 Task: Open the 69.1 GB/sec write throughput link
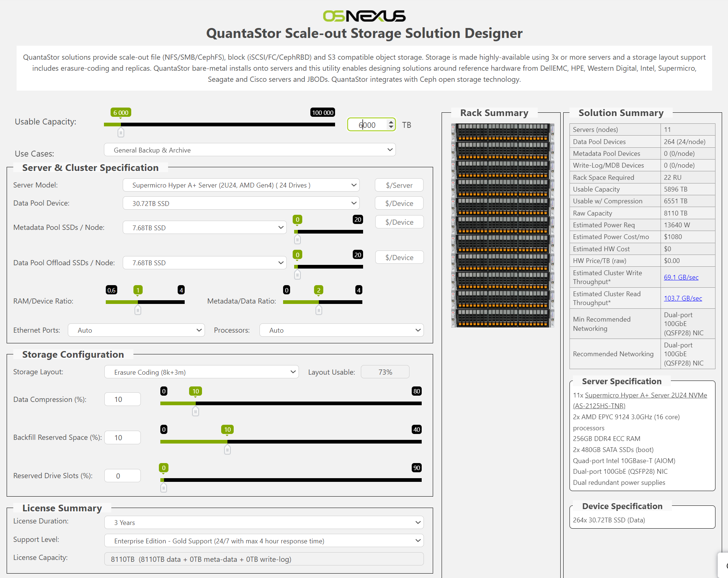681,277
